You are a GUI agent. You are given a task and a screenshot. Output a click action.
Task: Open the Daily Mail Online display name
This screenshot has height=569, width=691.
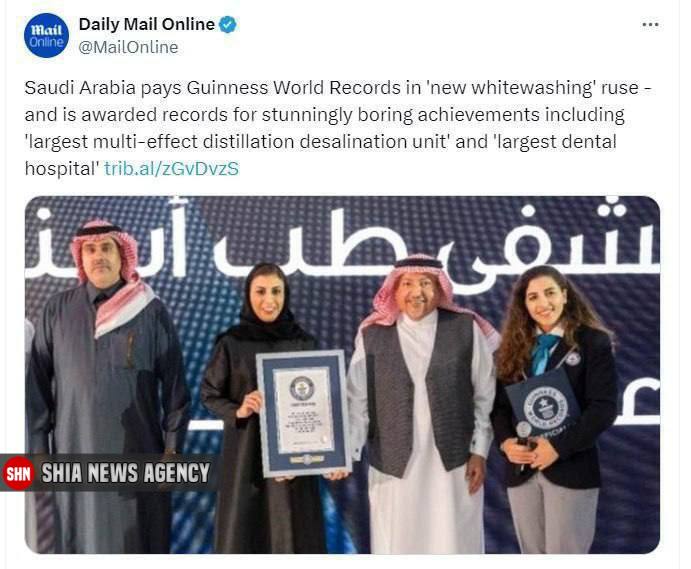click(146, 24)
